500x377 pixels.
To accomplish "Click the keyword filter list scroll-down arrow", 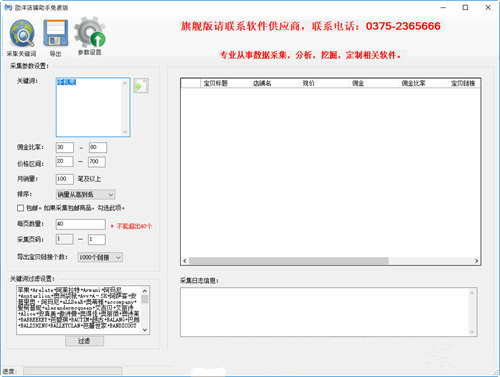I will (145, 330).
